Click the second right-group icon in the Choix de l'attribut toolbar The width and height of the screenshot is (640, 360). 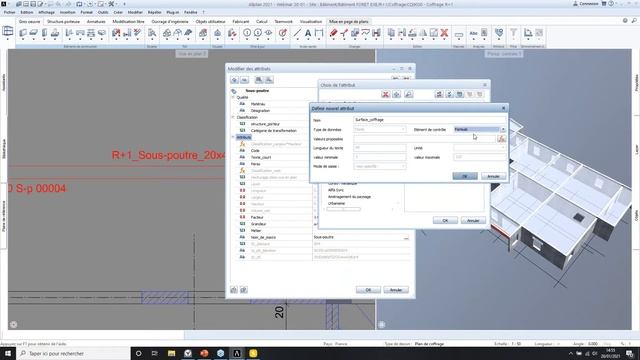pos(449,95)
